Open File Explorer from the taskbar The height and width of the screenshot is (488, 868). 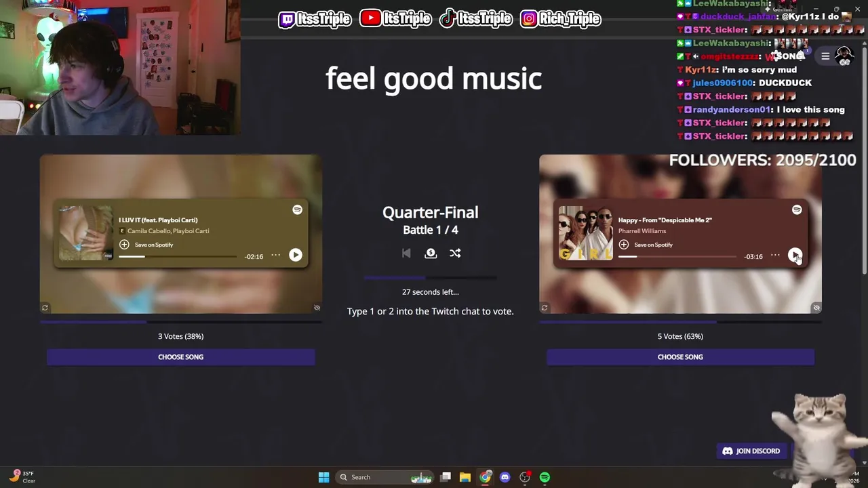pos(465,477)
